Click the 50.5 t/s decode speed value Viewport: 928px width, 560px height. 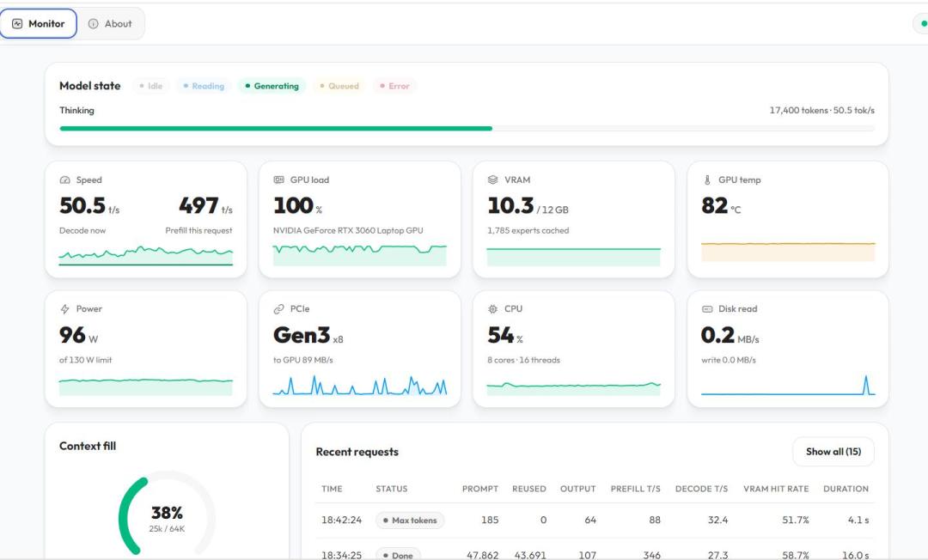[89, 206]
